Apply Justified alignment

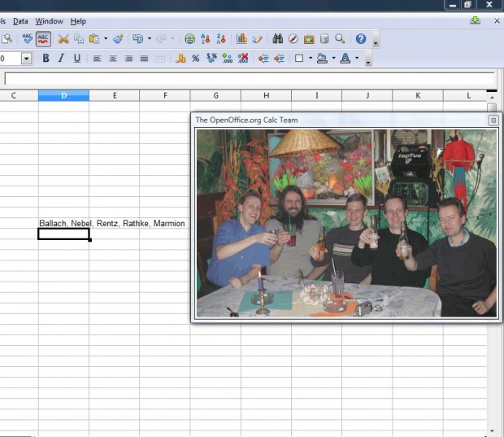click(144, 59)
